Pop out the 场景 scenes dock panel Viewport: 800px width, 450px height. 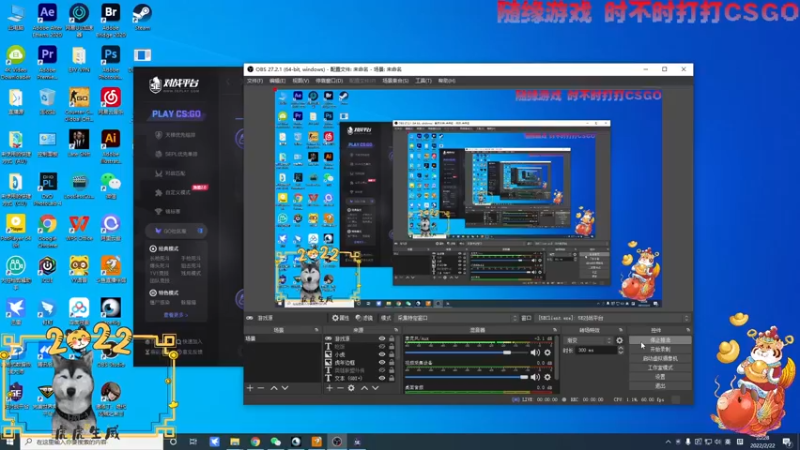tap(316, 330)
